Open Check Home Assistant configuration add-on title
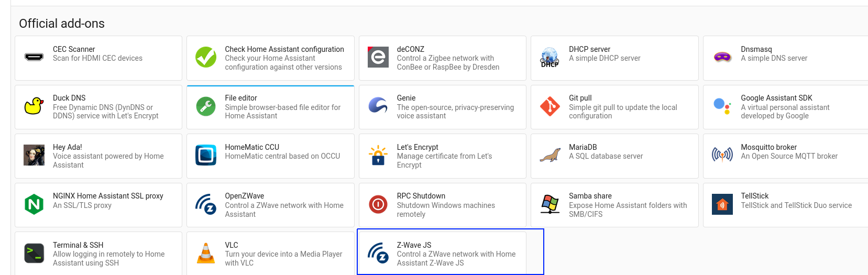 [284, 49]
